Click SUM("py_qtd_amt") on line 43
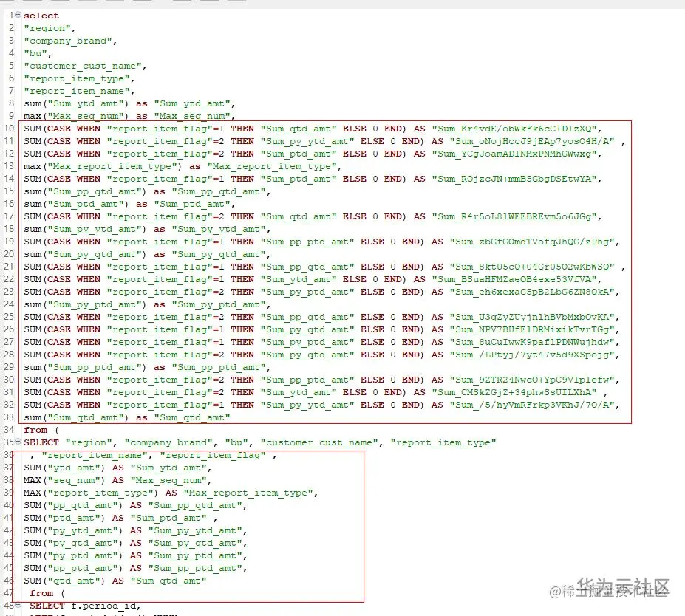Viewport: 685px width, 616px height. pyautogui.click(x=73, y=543)
